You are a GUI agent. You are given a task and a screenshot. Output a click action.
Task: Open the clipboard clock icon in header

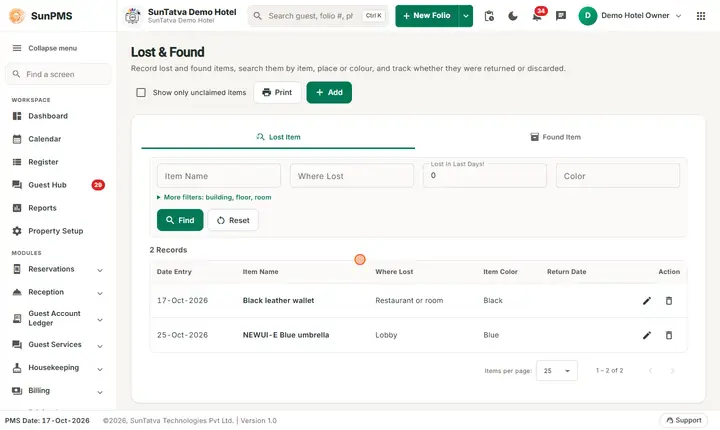(489, 16)
